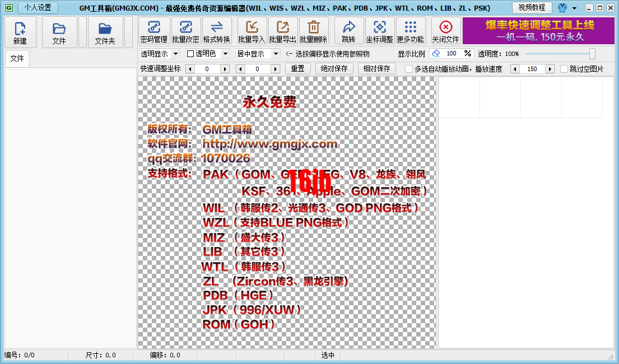
Task: Click the 批量导出 batch export icon
Action: (283, 31)
